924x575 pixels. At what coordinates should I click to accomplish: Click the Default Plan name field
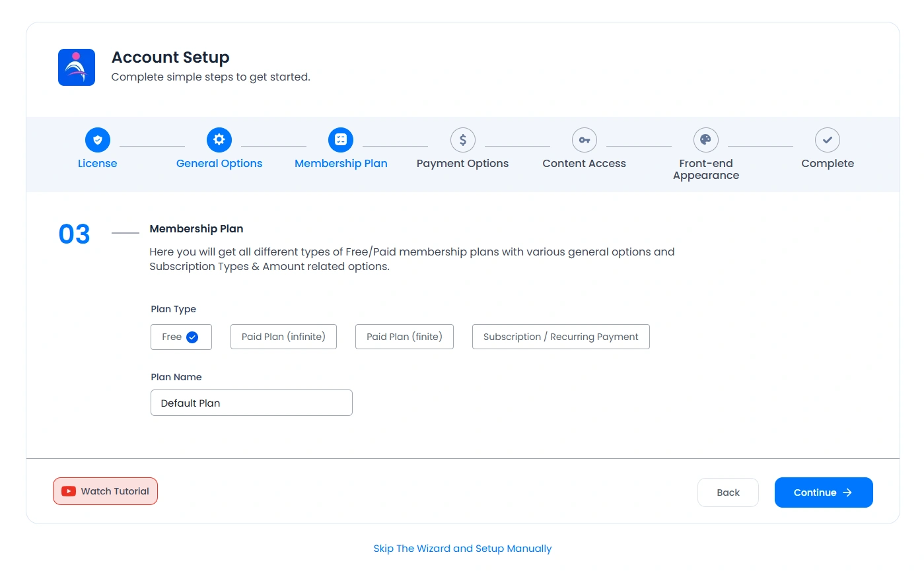coord(251,403)
